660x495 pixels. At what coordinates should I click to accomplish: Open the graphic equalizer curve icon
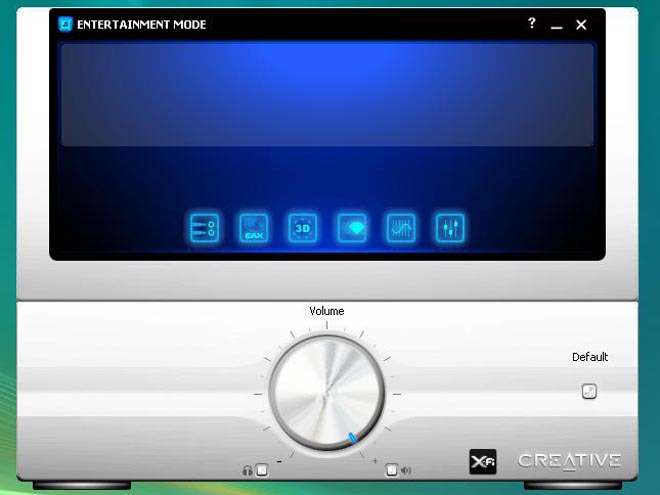[401, 228]
